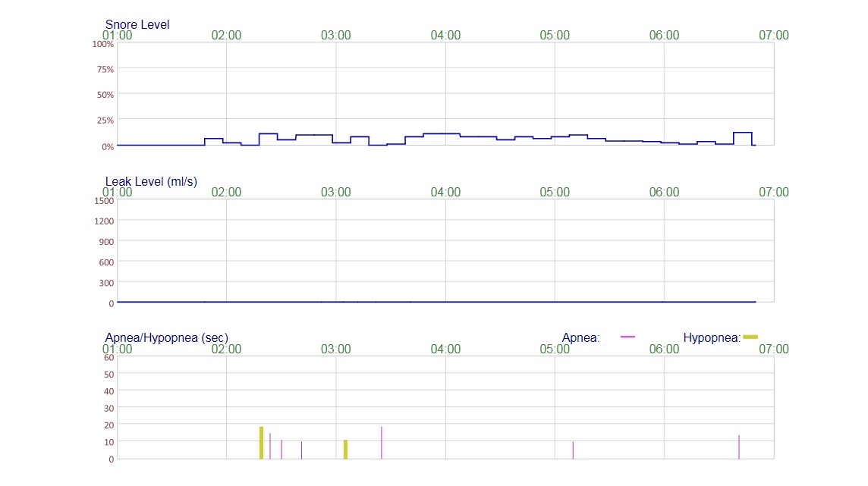The height and width of the screenshot is (486, 868).
Task: Click the 20 label on Apnea/Hypopnea axis
Action: pos(109,425)
